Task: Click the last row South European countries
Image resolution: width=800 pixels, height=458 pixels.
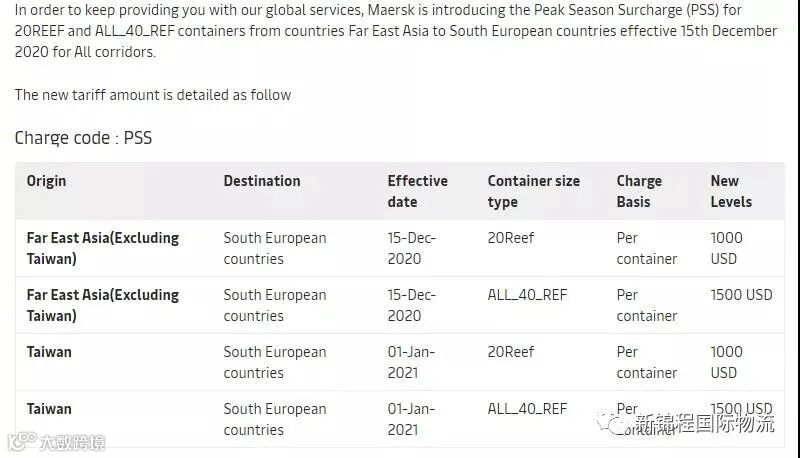Action: [274, 419]
